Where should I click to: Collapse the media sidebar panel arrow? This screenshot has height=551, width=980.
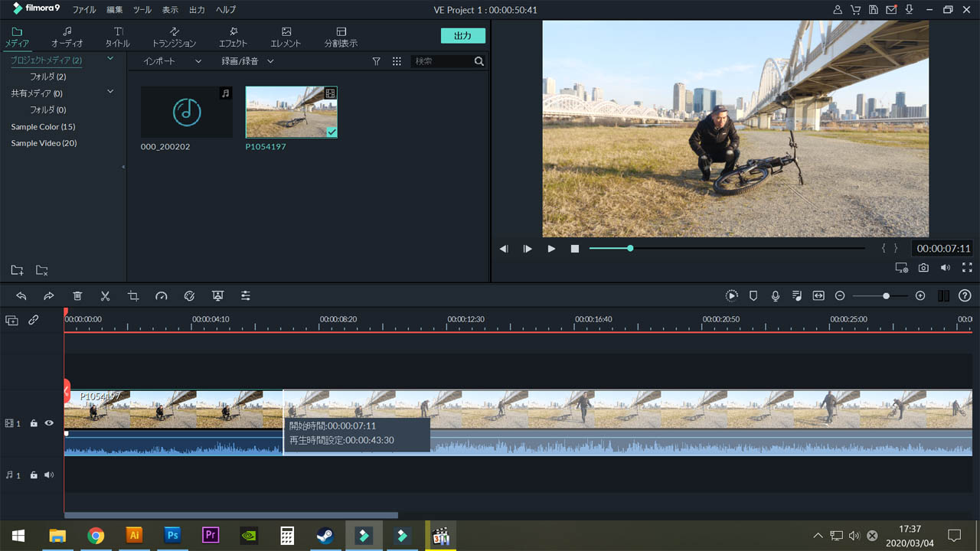click(x=123, y=167)
